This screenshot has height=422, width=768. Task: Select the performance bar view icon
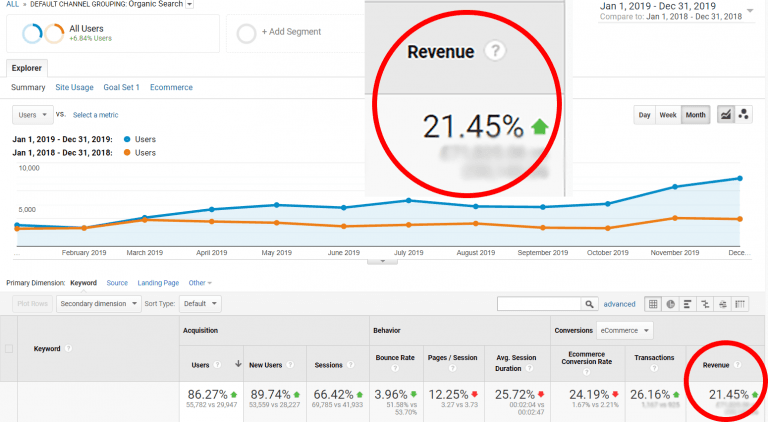coord(688,303)
